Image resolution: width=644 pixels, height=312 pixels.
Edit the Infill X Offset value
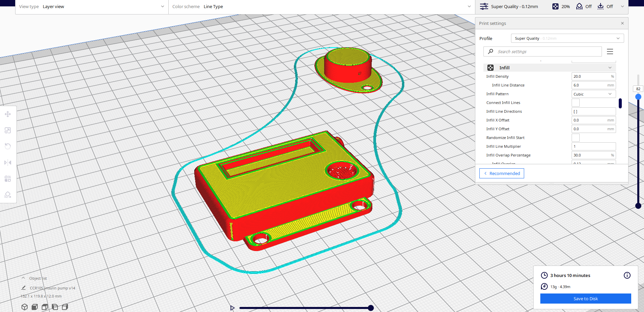point(594,120)
